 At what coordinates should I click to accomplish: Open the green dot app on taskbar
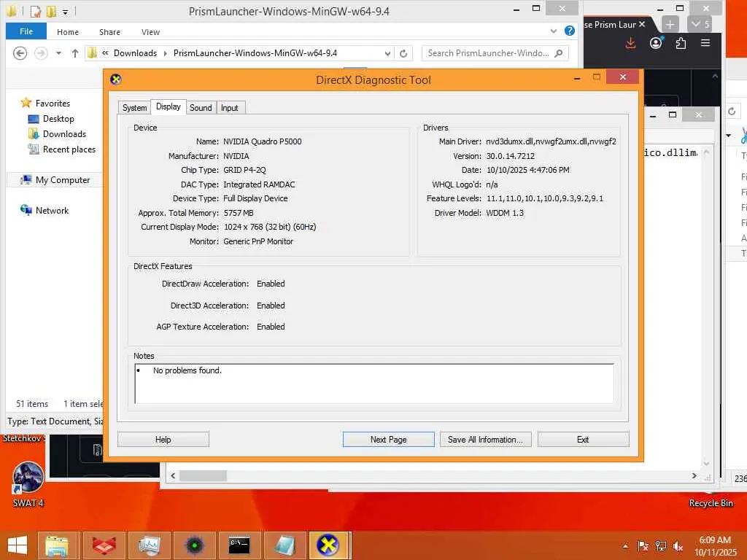tap(194, 545)
